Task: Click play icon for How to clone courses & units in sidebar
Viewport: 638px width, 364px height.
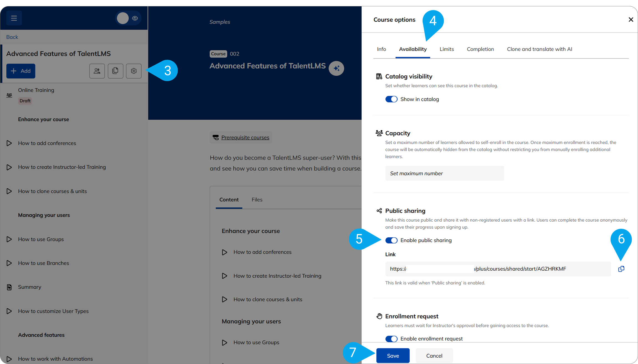Action: pos(9,191)
